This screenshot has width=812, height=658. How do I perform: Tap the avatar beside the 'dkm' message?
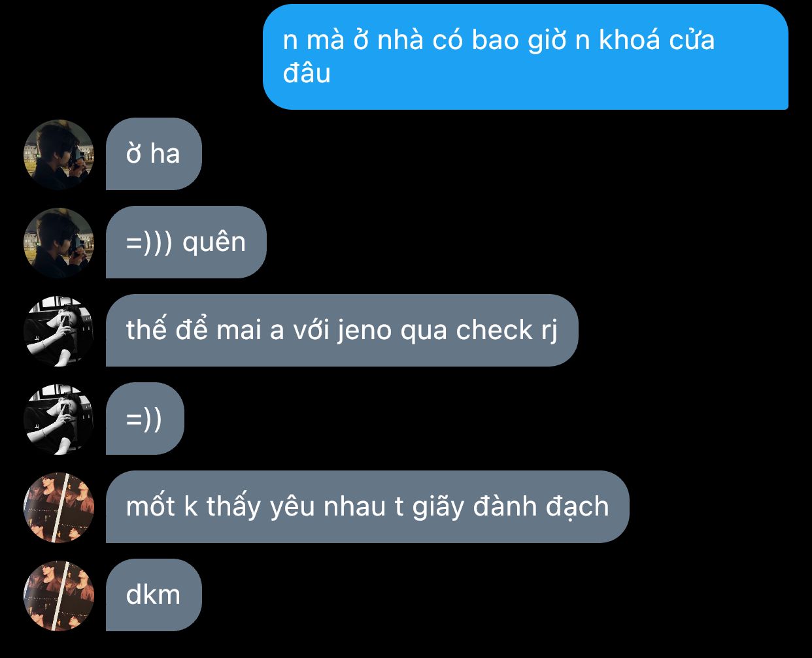[59, 595]
